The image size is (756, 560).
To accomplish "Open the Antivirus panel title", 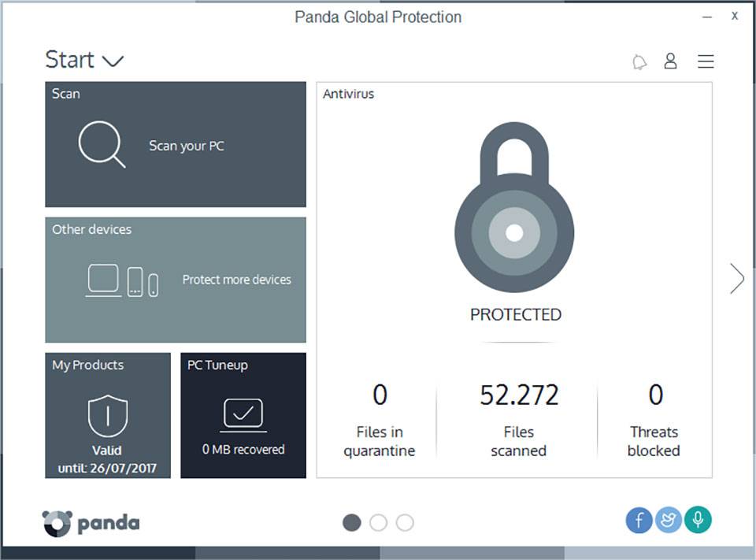I will pyautogui.click(x=349, y=94).
